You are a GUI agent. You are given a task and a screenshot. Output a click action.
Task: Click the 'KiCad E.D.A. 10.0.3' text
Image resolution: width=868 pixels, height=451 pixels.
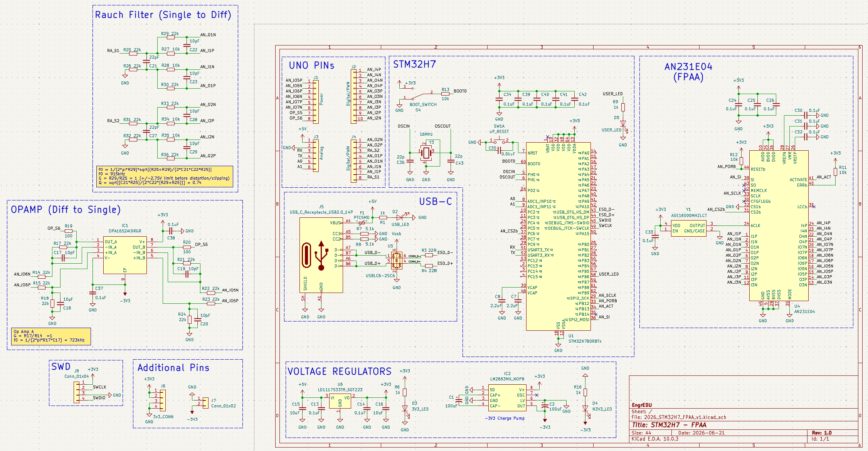coord(655,439)
